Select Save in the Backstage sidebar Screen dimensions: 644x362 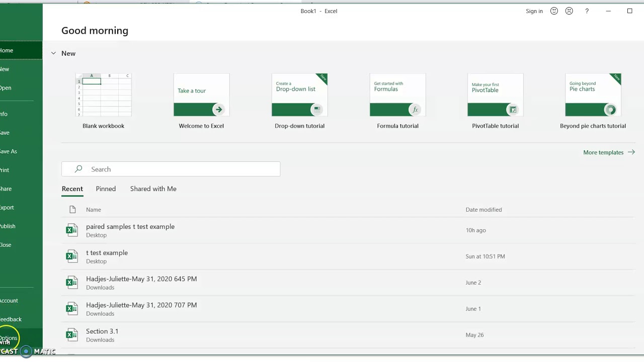pos(21,133)
